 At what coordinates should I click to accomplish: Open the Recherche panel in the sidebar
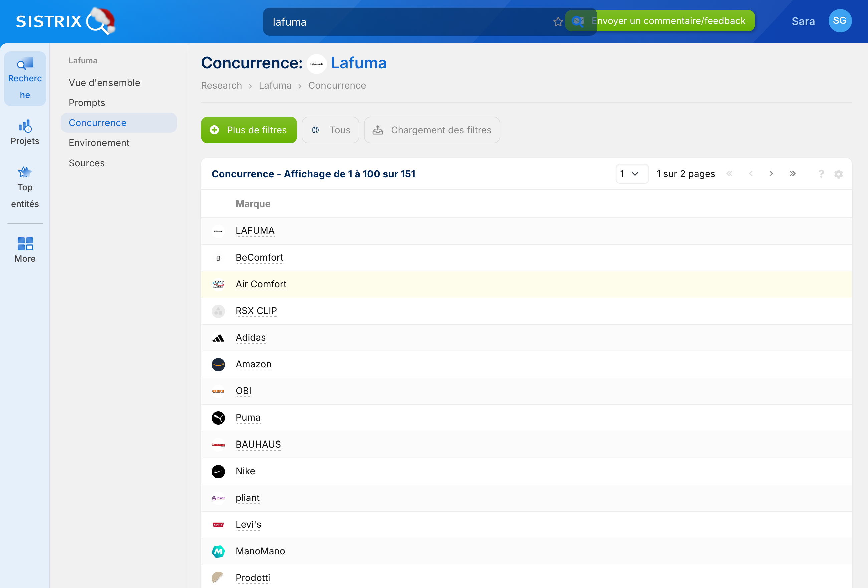click(x=25, y=78)
